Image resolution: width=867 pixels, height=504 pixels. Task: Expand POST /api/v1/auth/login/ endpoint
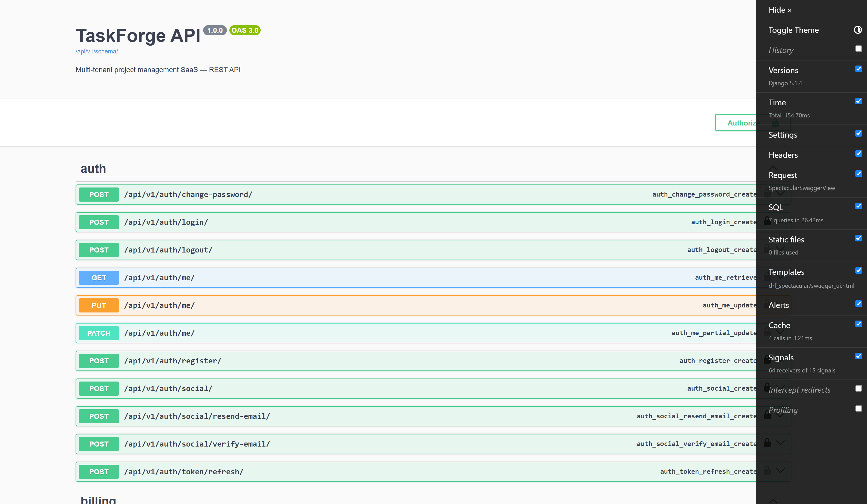point(433,222)
